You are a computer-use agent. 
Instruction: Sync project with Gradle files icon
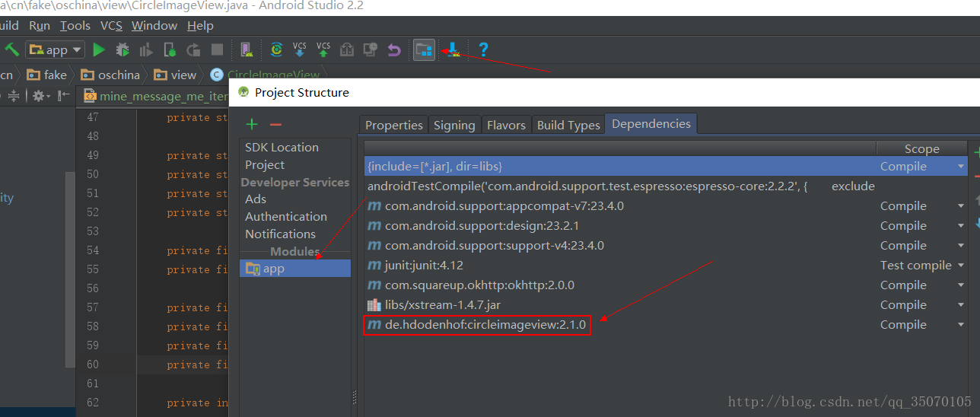pyautogui.click(x=277, y=50)
